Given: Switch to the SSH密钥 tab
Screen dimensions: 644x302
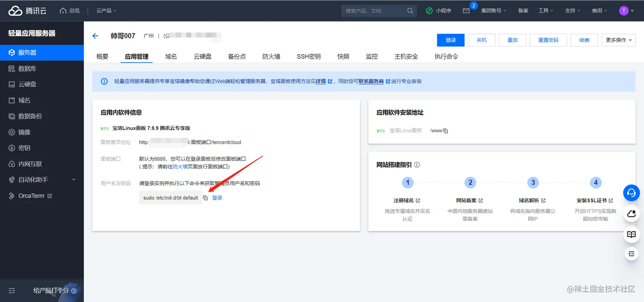Looking at the screenshot, I should [x=309, y=56].
